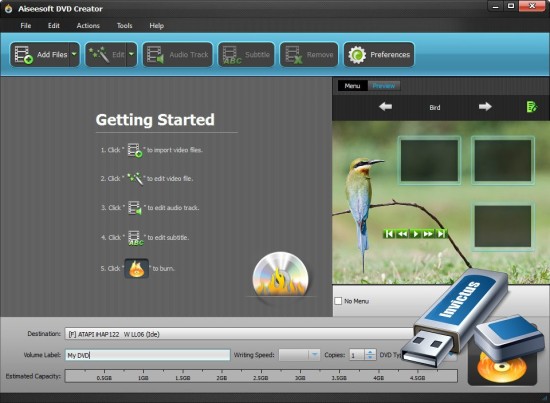Click the subtitle ABC icon in step 4
Viewport: 550px width, 403px height.
coord(135,238)
